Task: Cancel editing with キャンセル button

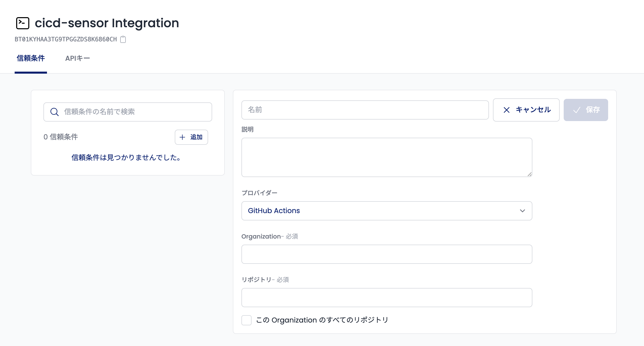Action: click(526, 110)
